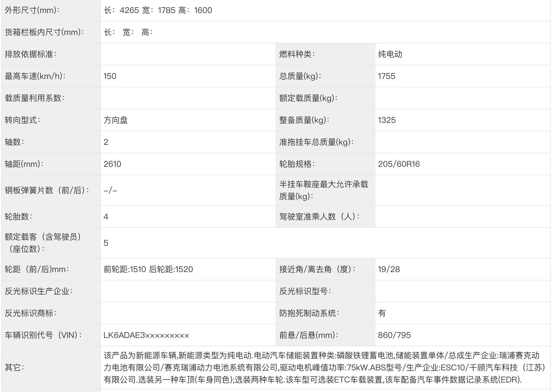
Task: Click the 反光标识生产企业 label
Action: [38, 291]
